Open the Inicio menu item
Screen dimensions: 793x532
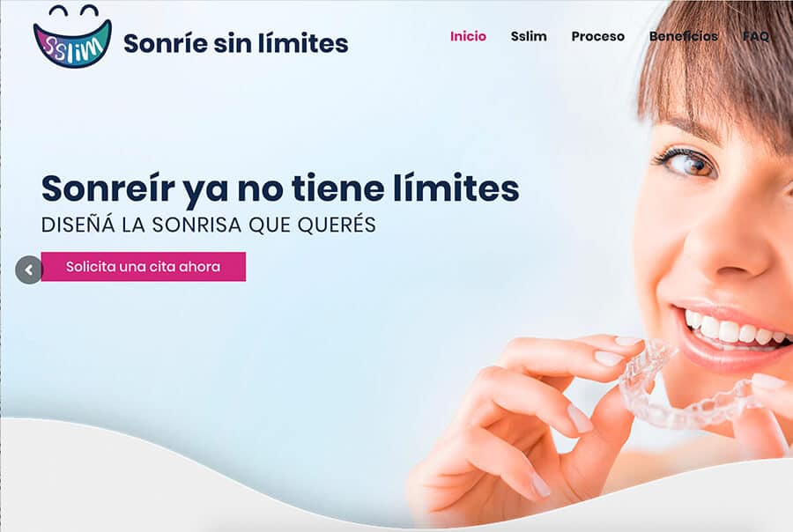tap(469, 36)
